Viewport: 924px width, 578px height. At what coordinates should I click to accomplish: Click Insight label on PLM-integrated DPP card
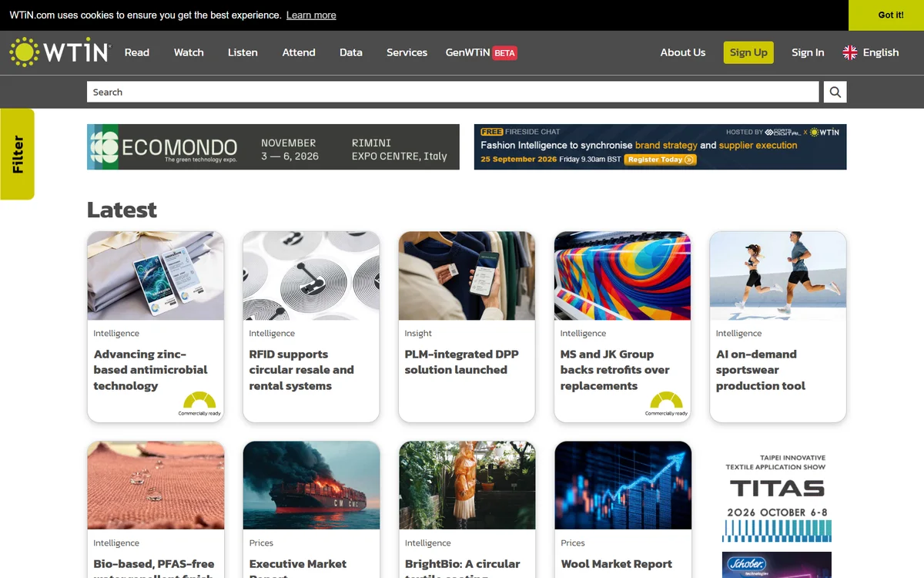[418, 334]
